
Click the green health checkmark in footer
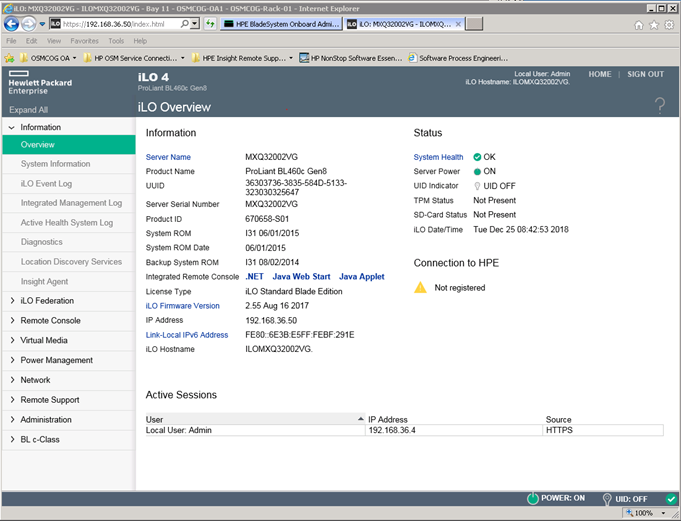pos(671,499)
